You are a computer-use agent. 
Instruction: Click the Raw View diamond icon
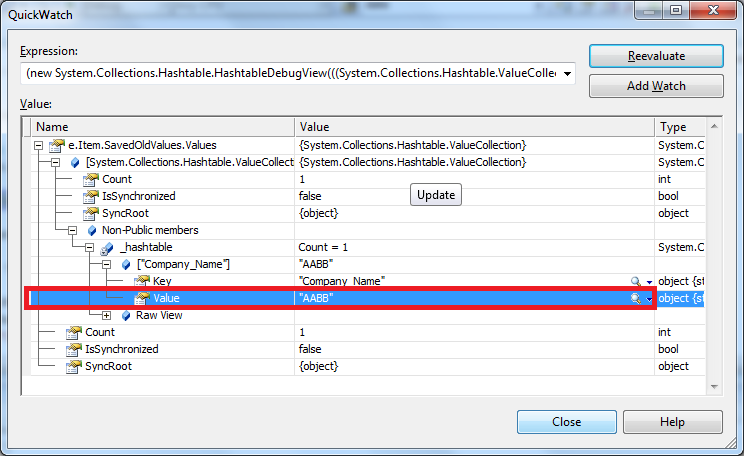(126, 316)
